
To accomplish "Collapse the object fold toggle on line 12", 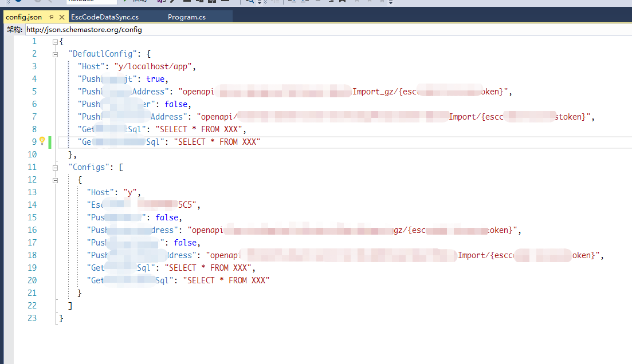I will coord(55,180).
